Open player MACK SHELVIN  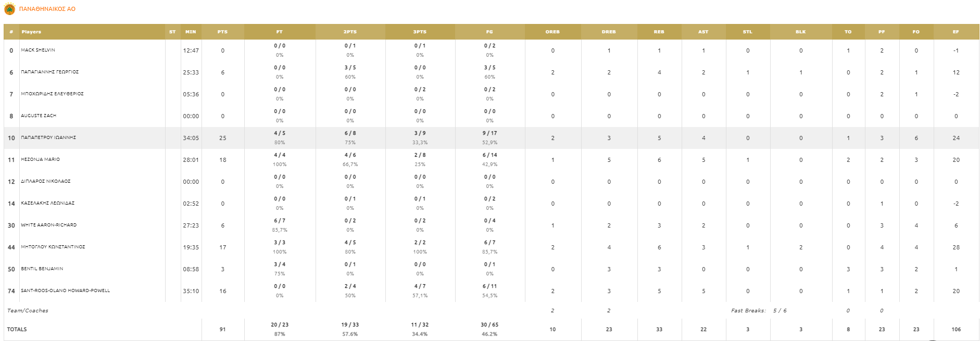point(38,50)
